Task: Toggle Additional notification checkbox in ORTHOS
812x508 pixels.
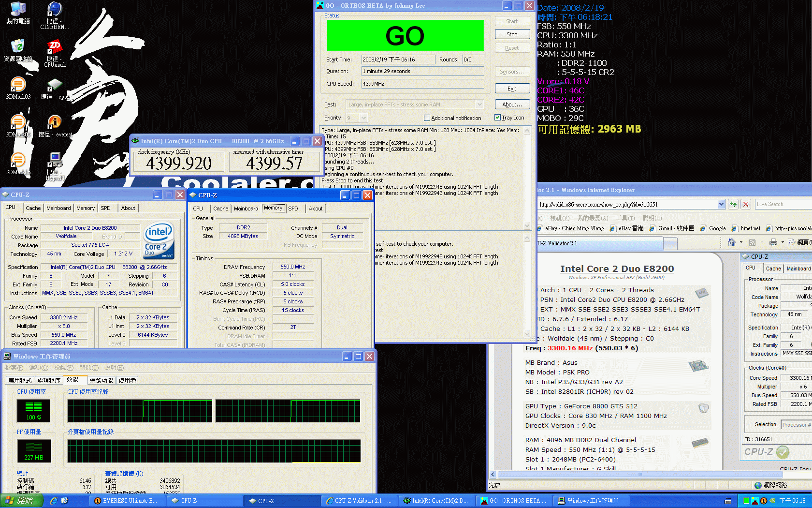Action: (x=427, y=118)
